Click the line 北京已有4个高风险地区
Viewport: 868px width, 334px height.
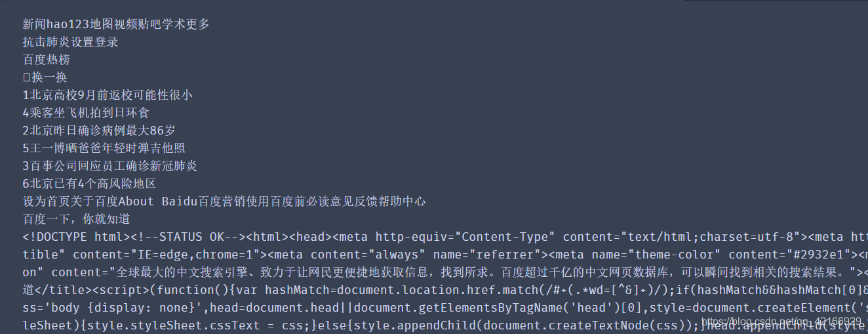coord(89,184)
